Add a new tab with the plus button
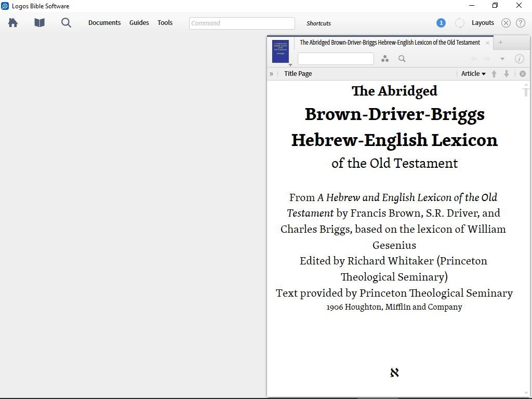Viewport: 532px width, 399px height. tap(500, 43)
